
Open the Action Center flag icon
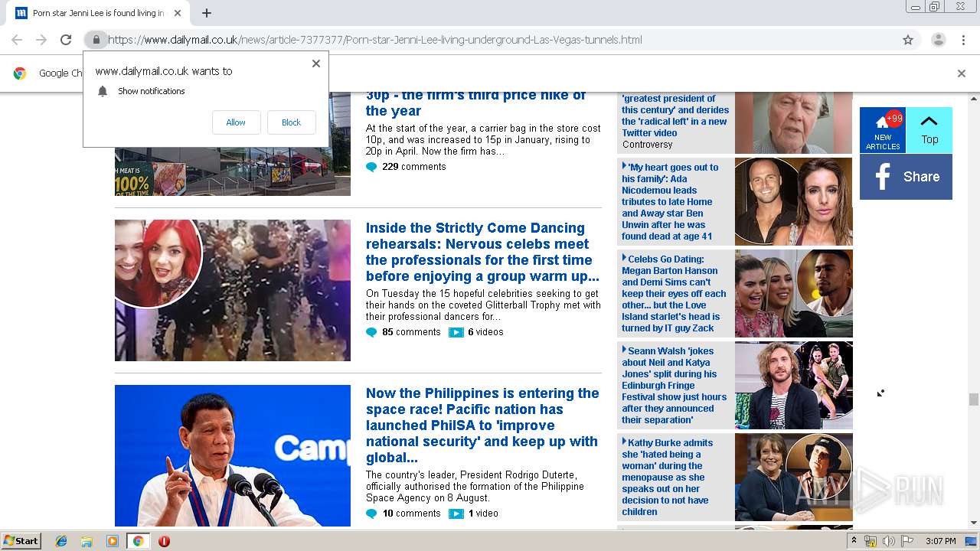(907, 541)
